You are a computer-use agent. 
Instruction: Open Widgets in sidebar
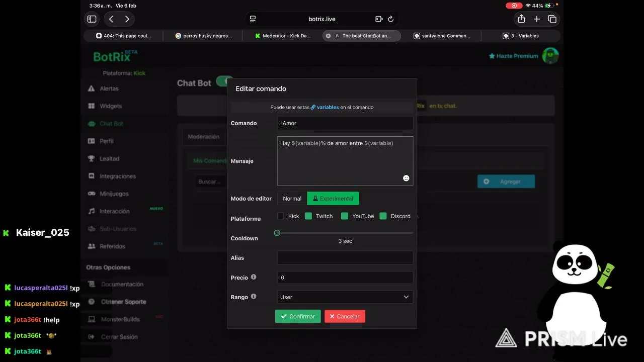111,106
